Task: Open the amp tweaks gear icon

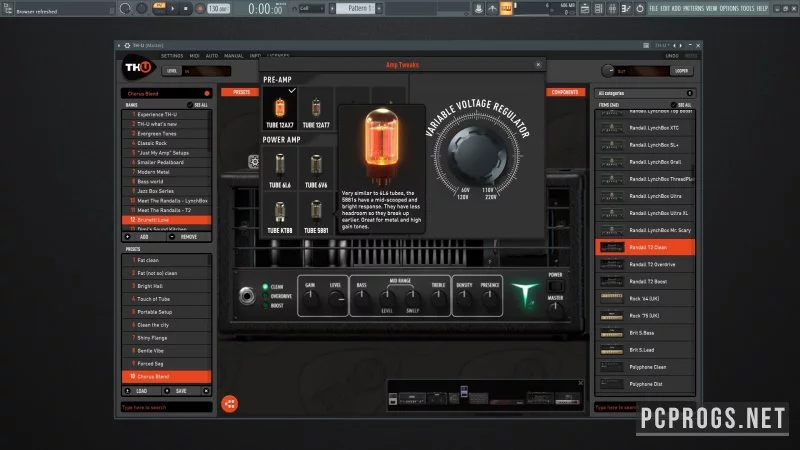Action: (254, 162)
